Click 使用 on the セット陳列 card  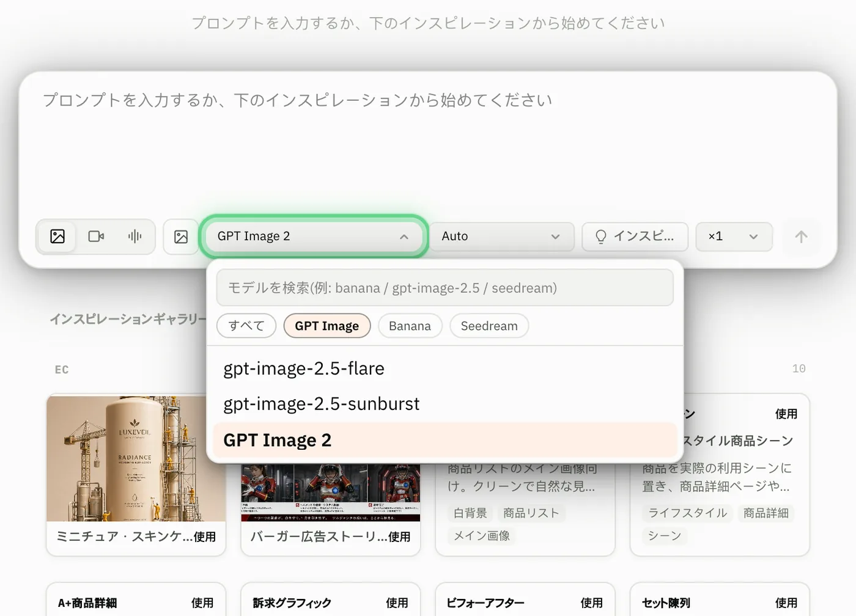(x=786, y=603)
